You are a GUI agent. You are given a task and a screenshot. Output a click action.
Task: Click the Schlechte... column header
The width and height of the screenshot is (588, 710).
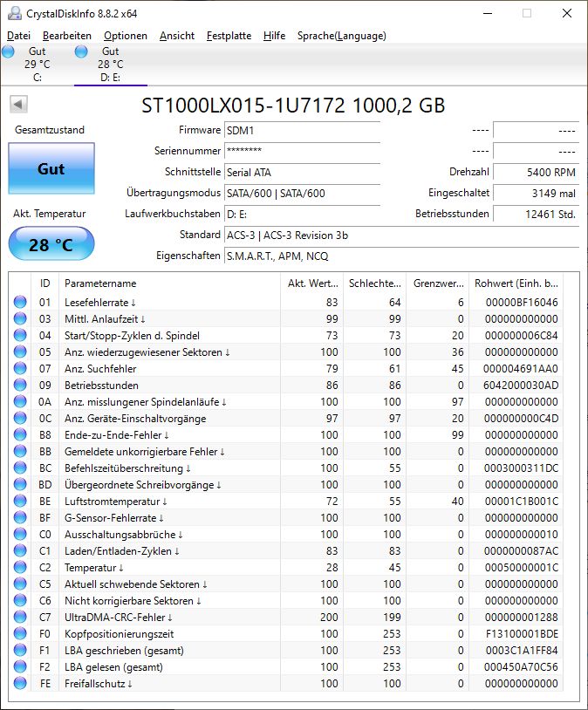(375, 283)
